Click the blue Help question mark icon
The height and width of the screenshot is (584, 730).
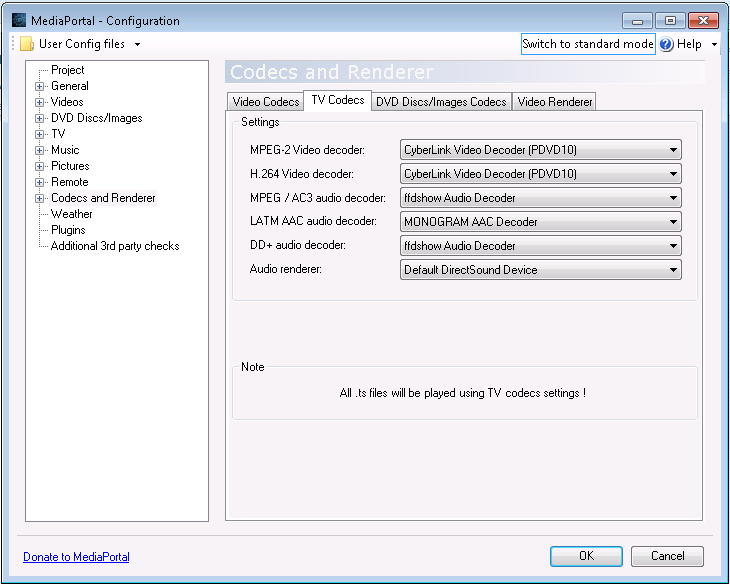(x=666, y=45)
